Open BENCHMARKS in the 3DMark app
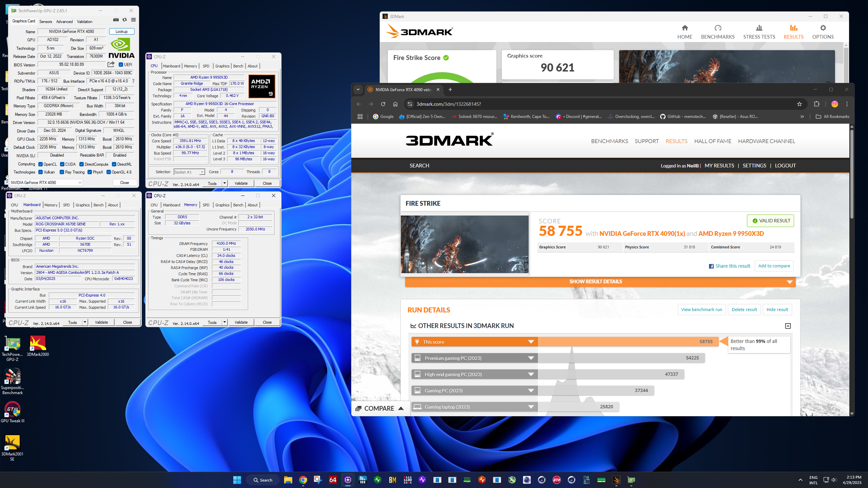Image resolution: width=868 pixels, height=488 pixels. [x=718, y=32]
